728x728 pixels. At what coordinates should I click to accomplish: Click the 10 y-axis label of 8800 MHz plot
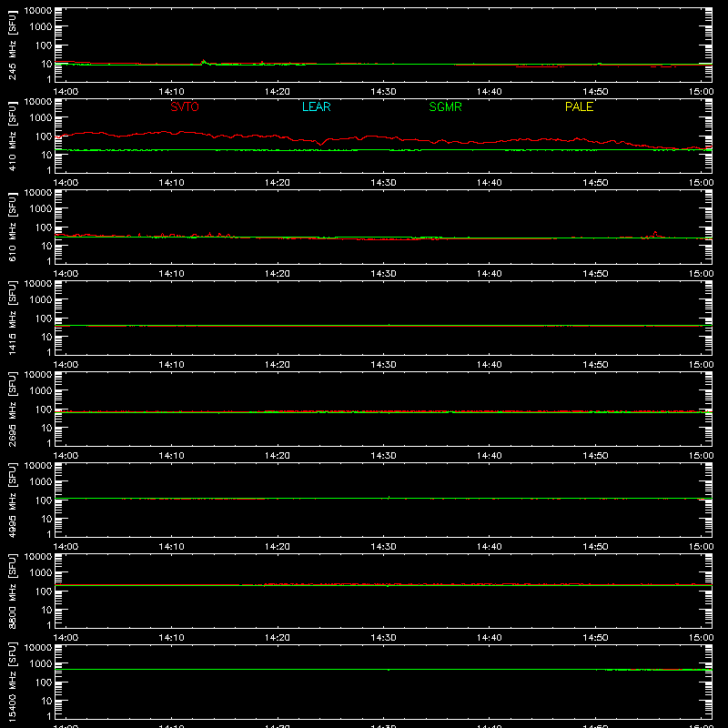click(46, 610)
